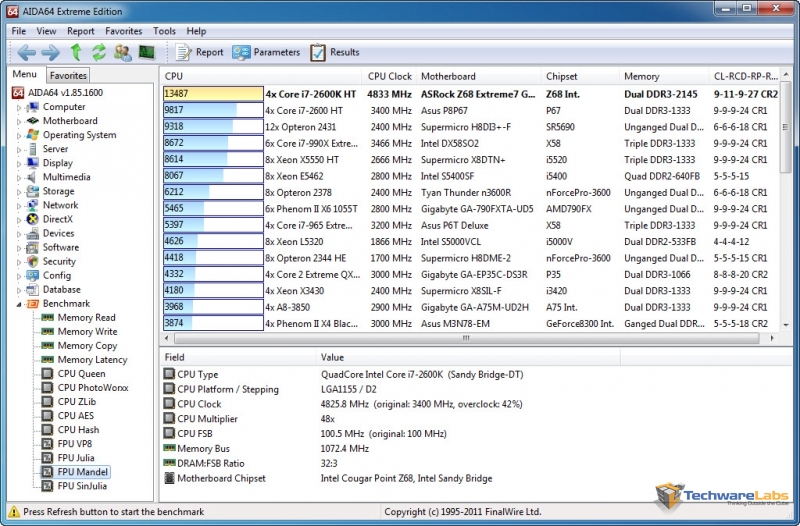Select the Operating System Windows icon

[x=33, y=135]
